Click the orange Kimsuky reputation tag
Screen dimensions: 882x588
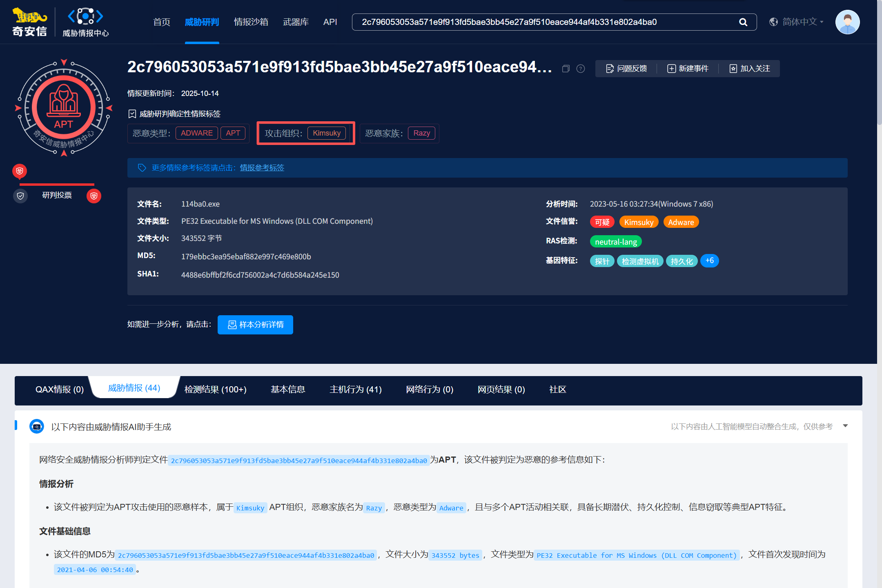pyautogui.click(x=639, y=222)
